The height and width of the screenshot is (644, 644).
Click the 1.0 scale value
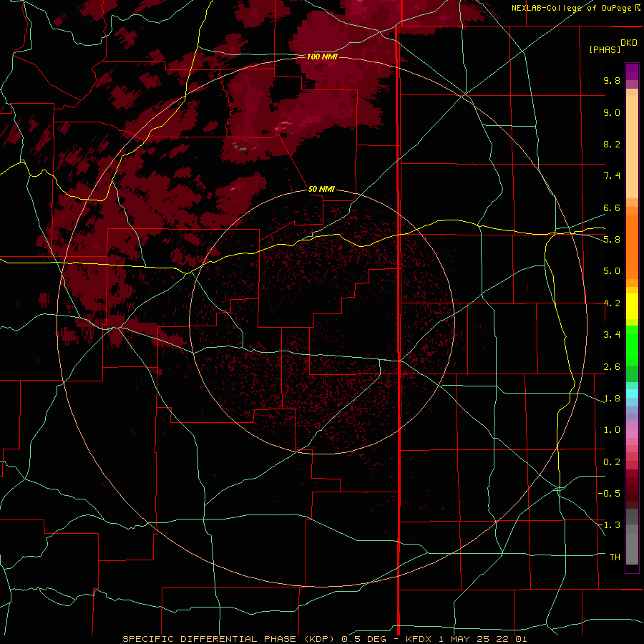(x=612, y=430)
